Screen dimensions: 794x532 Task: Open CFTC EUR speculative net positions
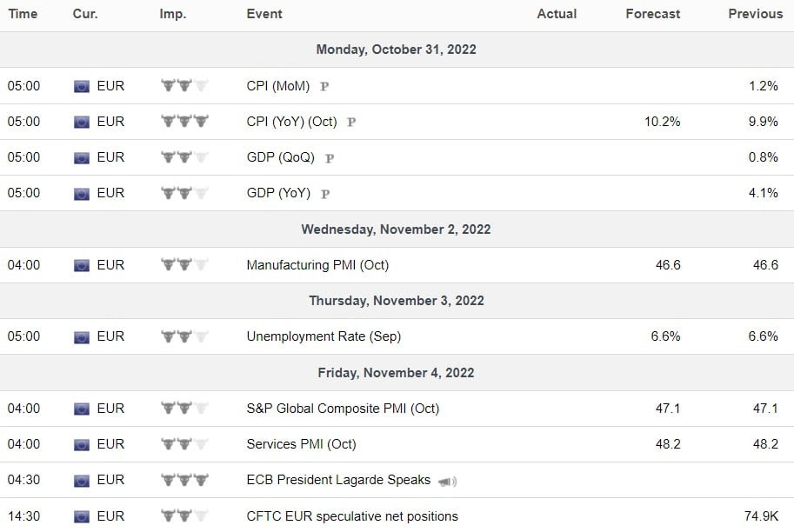[352, 516]
